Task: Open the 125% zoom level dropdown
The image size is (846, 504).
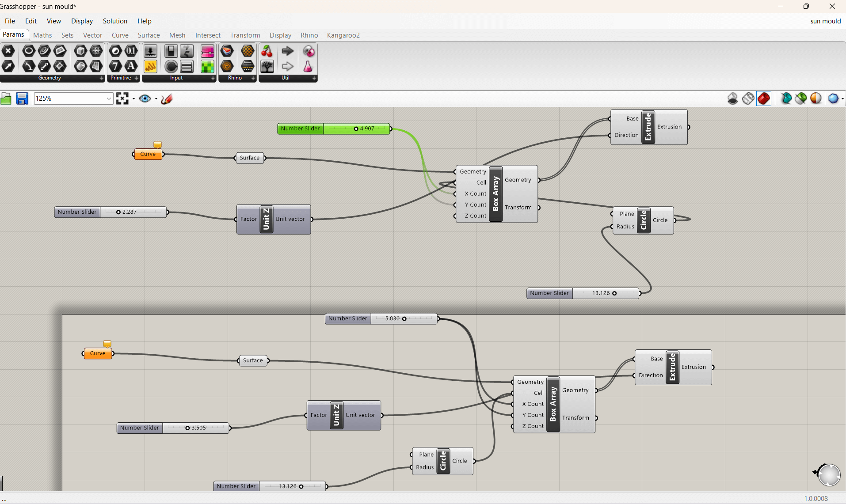Action: (109, 99)
